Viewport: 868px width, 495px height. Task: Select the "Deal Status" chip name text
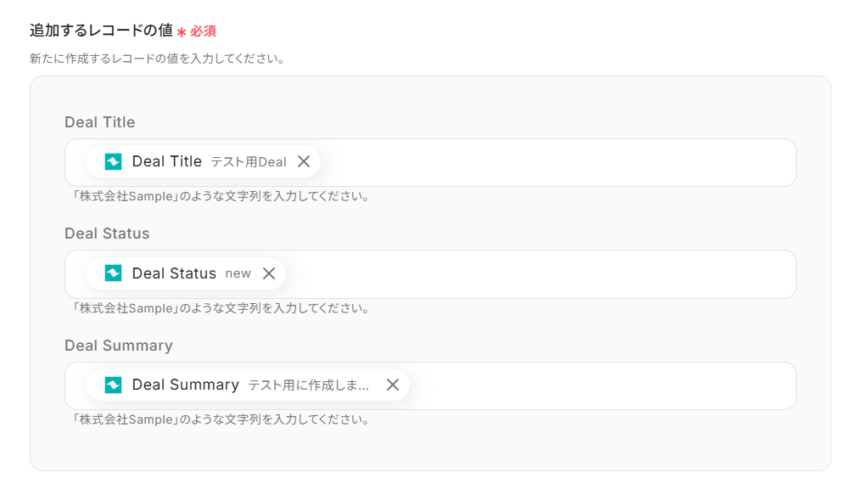pyautogui.click(x=174, y=273)
